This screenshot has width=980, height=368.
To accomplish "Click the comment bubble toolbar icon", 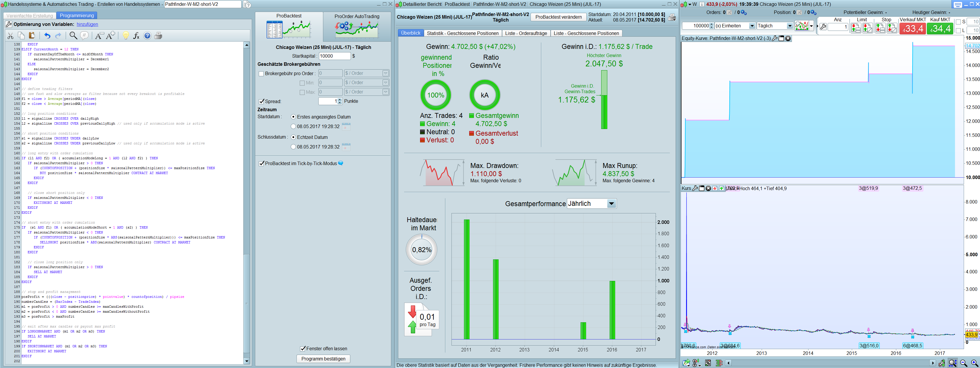I will click(85, 36).
